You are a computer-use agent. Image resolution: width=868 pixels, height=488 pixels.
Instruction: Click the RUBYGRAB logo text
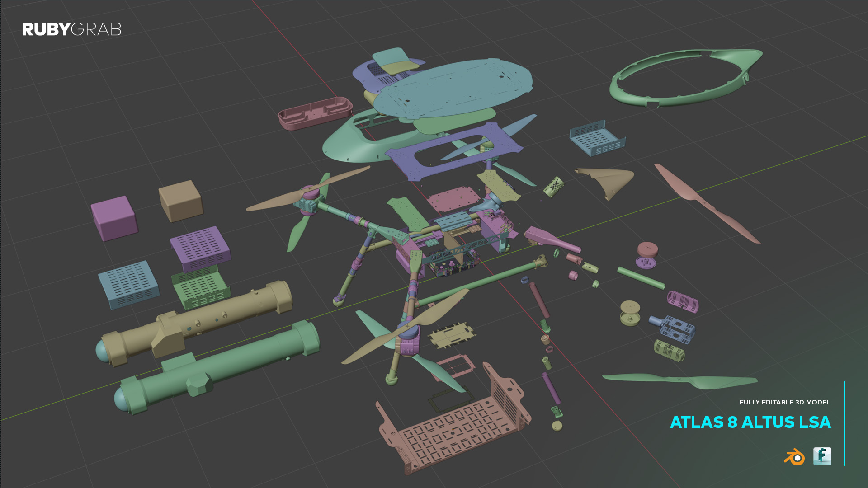point(71,29)
